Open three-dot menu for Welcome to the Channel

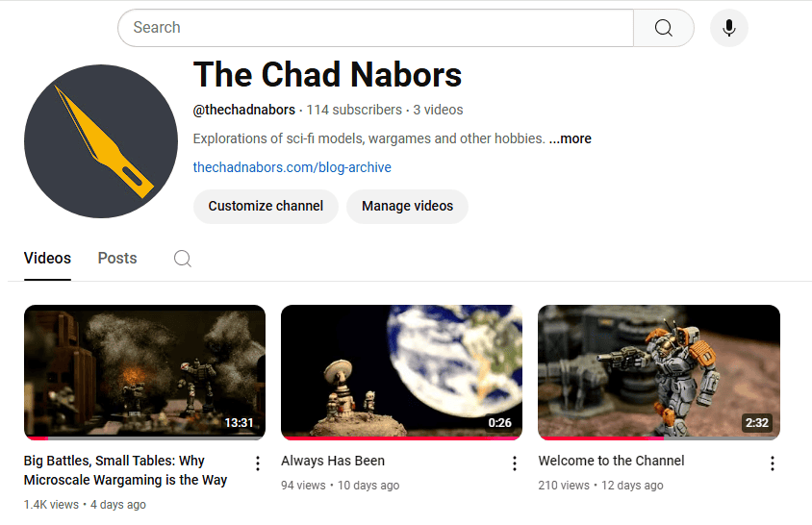tap(773, 463)
